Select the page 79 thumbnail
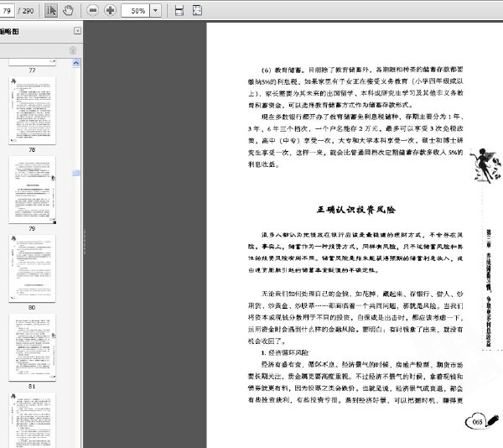Image resolution: width=503 pixels, height=448 pixels. pos(32,190)
